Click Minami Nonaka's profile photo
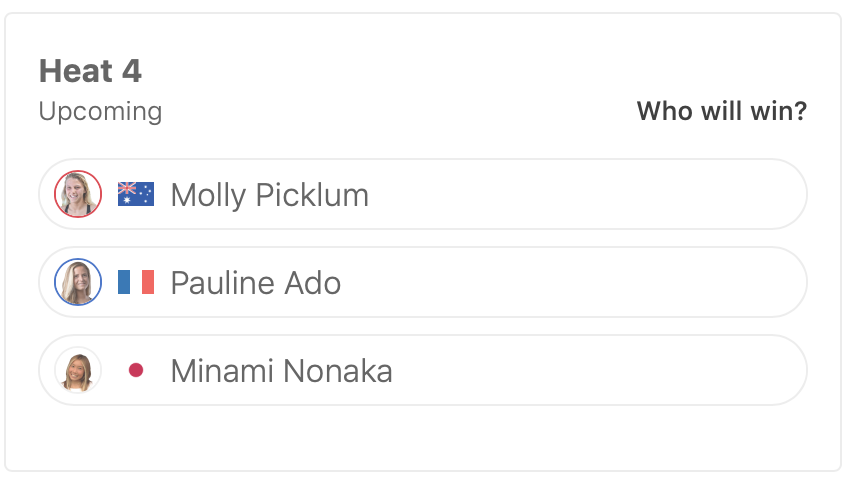Image resolution: width=852 pixels, height=480 pixels. click(x=78, y=370)
